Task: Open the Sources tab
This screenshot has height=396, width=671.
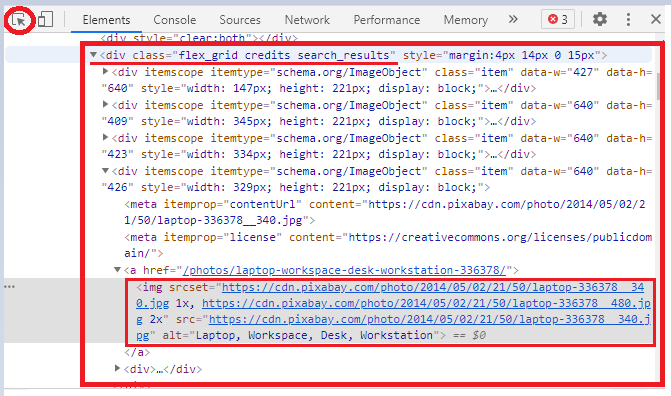Action: tap(240, 20)
